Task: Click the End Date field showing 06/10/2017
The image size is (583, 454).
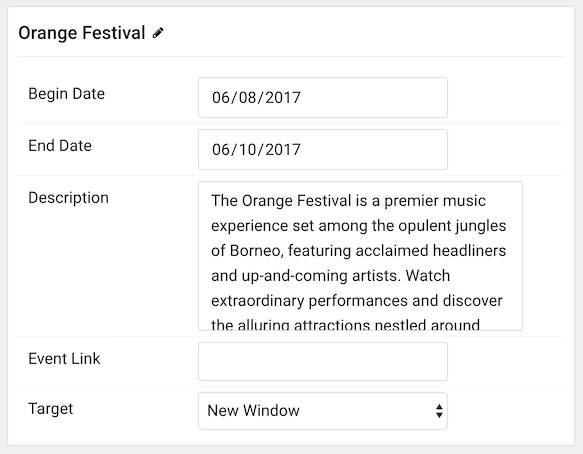Action: (323, 149)
